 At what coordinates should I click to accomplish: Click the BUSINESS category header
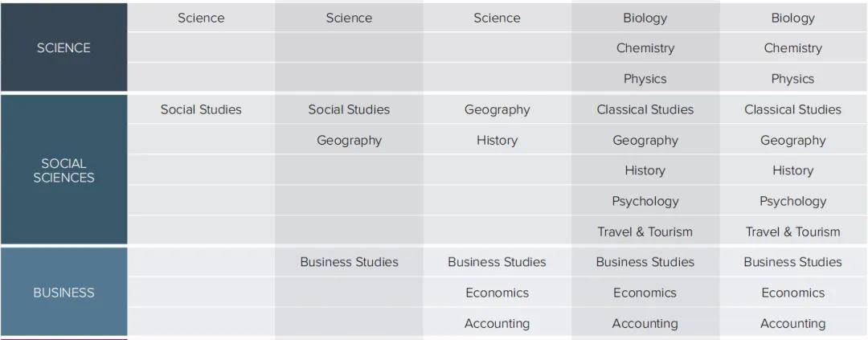pyautogui.click(x=63, y=293)
